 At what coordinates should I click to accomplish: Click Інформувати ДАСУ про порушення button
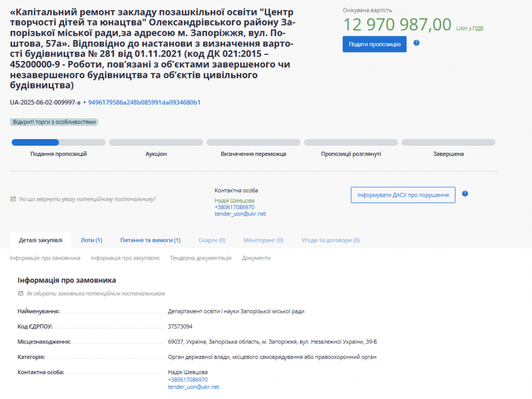403,195
